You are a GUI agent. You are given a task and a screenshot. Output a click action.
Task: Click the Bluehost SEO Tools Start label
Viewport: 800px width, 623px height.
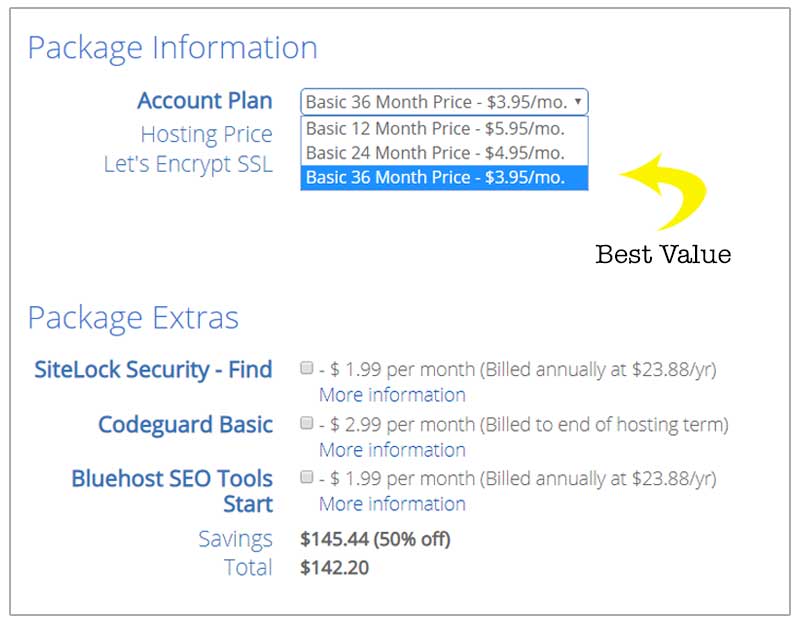click(172, 491)
